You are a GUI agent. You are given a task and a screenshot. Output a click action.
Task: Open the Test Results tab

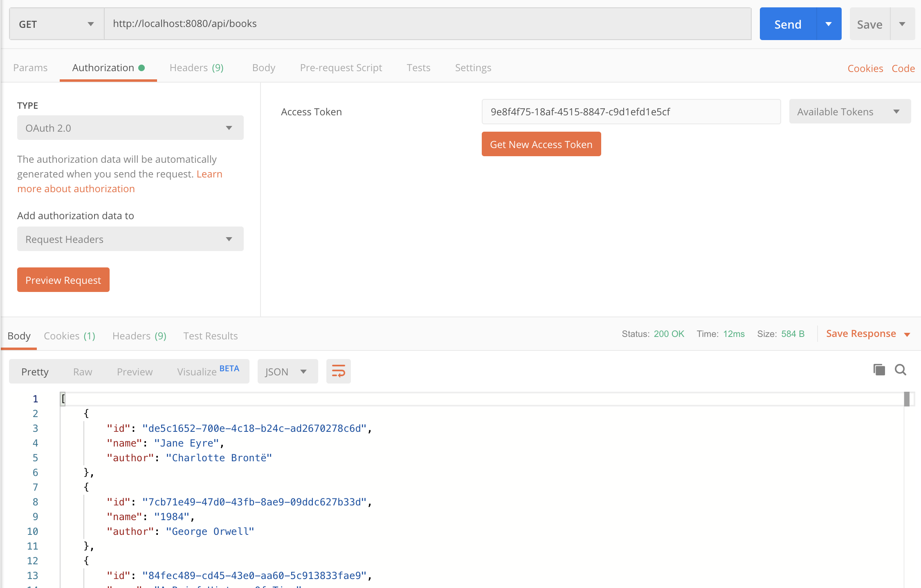(210, 336)
